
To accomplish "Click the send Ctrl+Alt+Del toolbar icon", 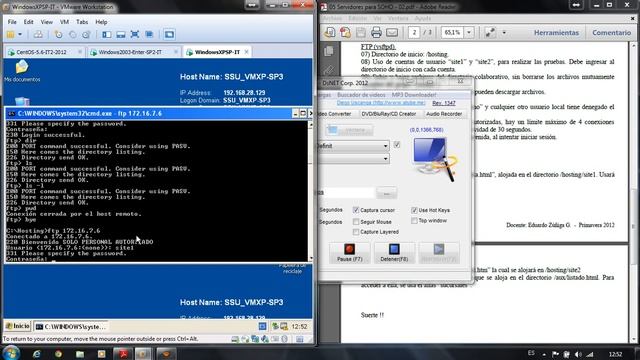I will (38, 35).
